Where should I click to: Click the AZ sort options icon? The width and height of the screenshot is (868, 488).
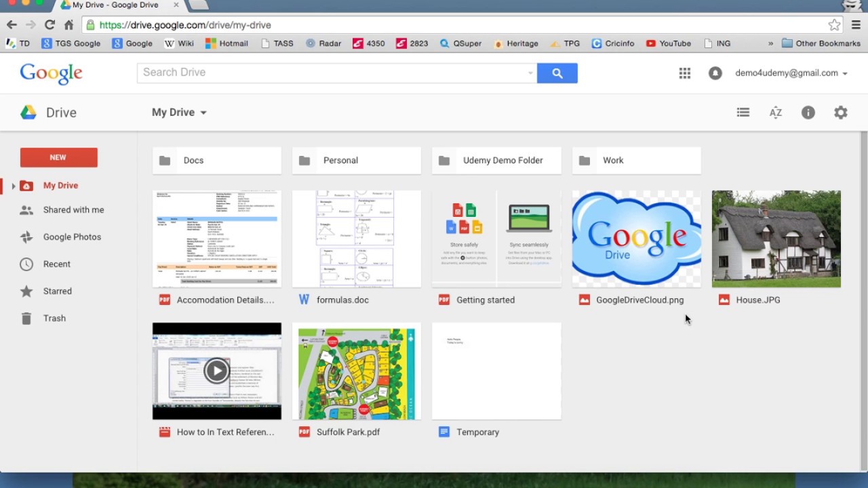point(776,113)
